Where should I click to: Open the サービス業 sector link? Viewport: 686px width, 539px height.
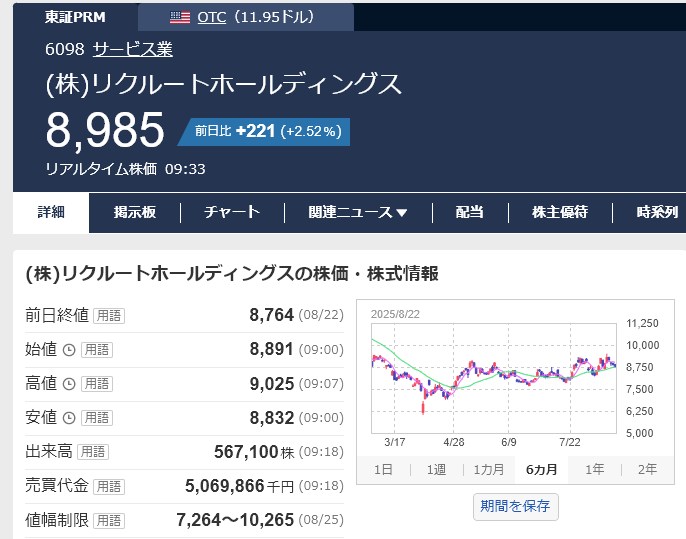point(133,49)
